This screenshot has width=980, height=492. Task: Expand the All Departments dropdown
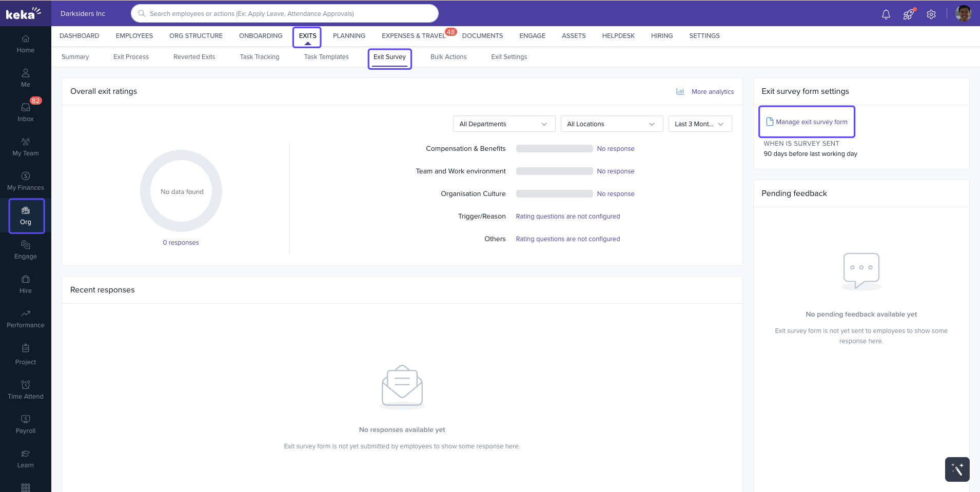(503, 124)
